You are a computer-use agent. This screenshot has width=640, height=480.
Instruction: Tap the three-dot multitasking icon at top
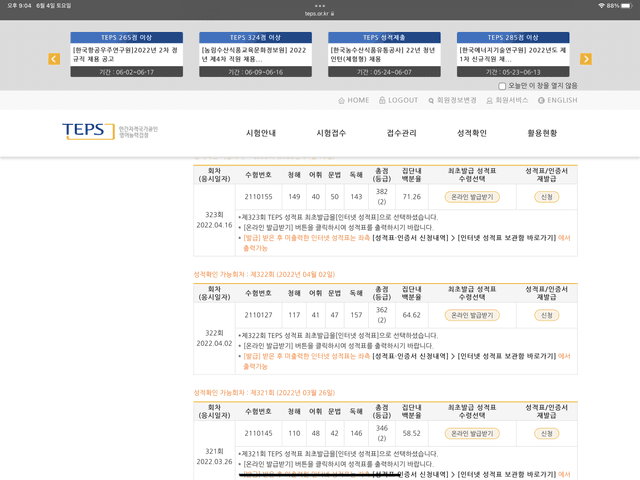point(320,6)
